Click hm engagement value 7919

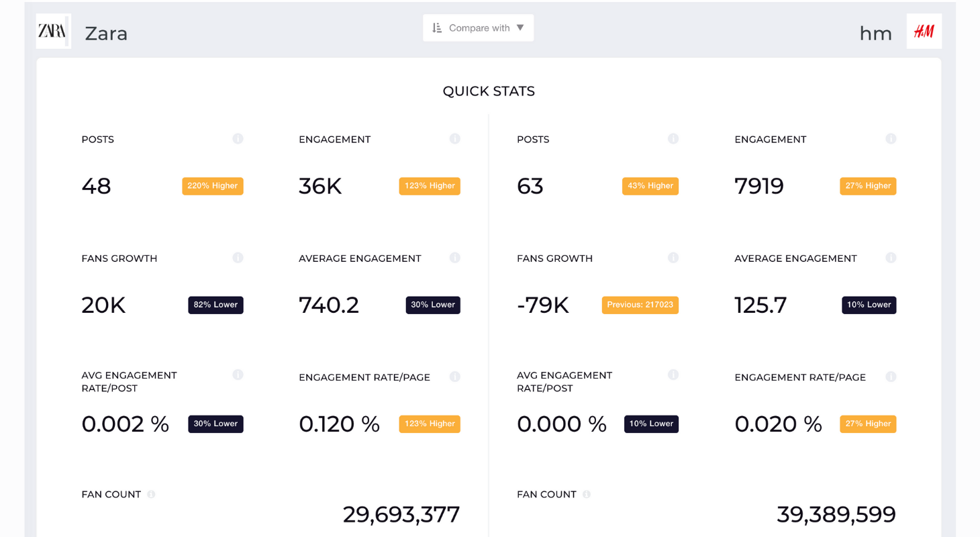(759, 186)
